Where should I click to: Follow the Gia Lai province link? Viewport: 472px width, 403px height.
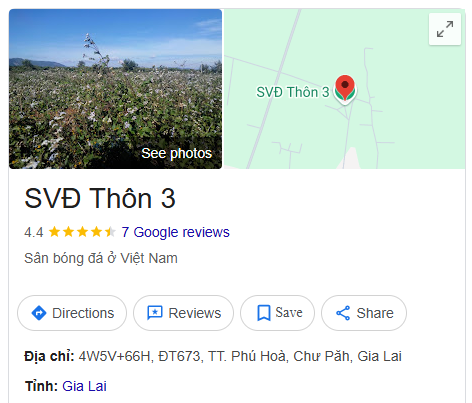84,386
